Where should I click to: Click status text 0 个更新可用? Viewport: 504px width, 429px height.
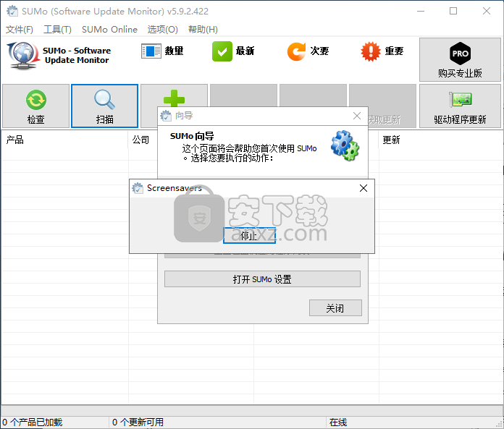pos(138,422)
